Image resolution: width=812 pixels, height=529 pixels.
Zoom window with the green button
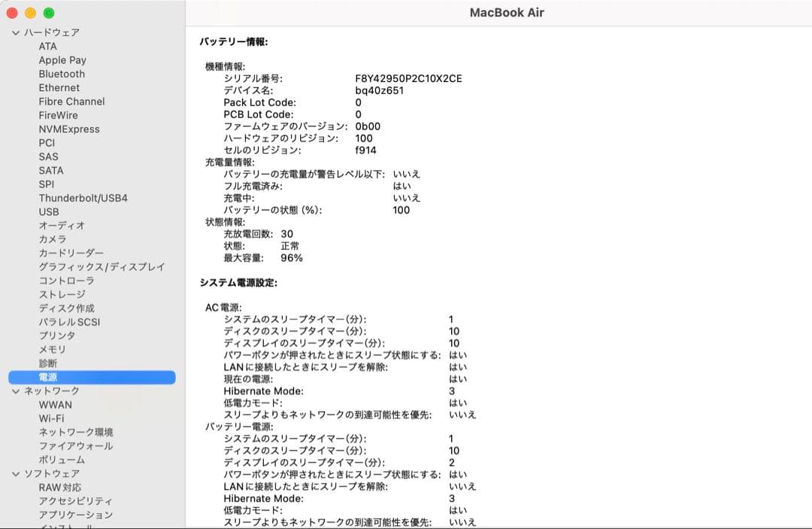[x=49, y=13]
